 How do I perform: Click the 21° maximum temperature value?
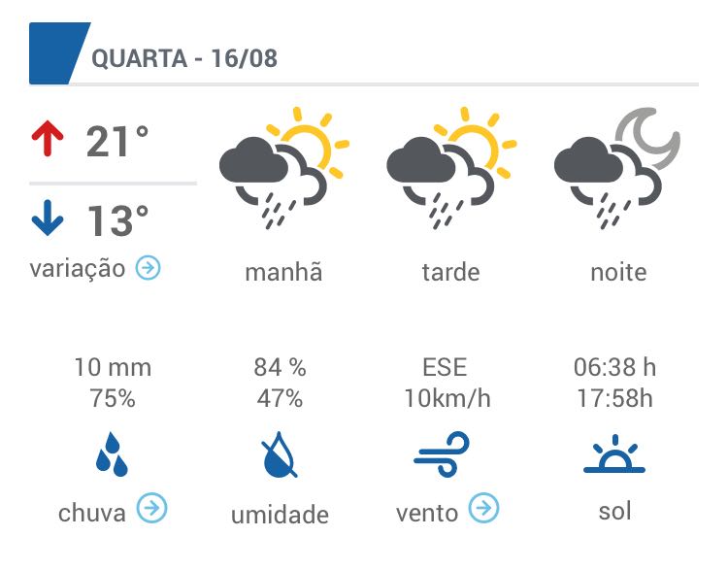click(x=117, y=141)
